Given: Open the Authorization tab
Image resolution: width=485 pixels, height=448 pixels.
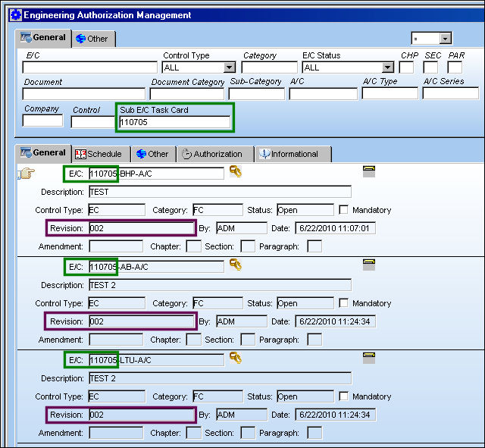Looking at the screenshot, I should (214, 154).
